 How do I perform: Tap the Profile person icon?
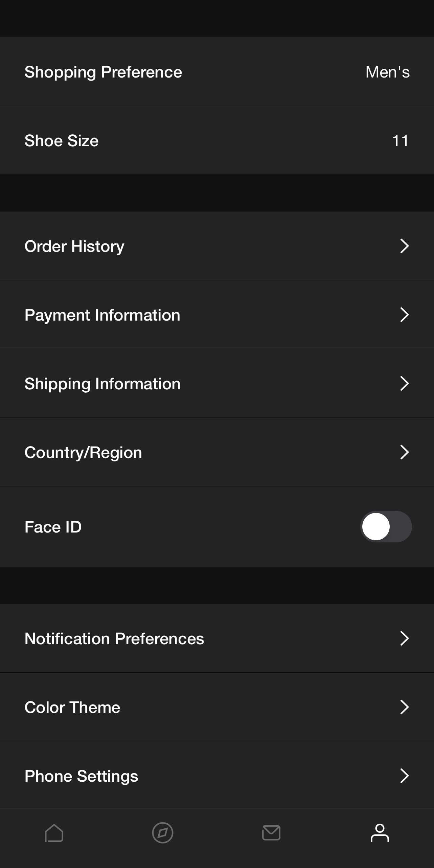tap(380, 833)
